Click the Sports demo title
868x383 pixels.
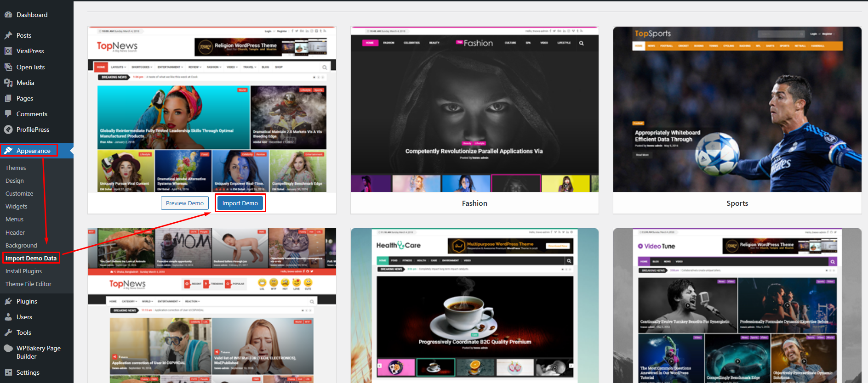(737, 203)
